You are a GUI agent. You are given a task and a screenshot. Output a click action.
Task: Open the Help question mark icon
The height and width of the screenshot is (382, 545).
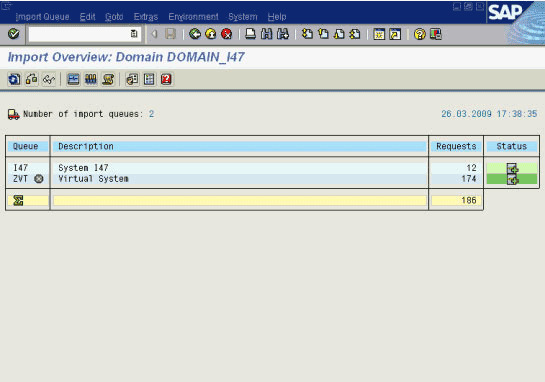click(420, 34)
